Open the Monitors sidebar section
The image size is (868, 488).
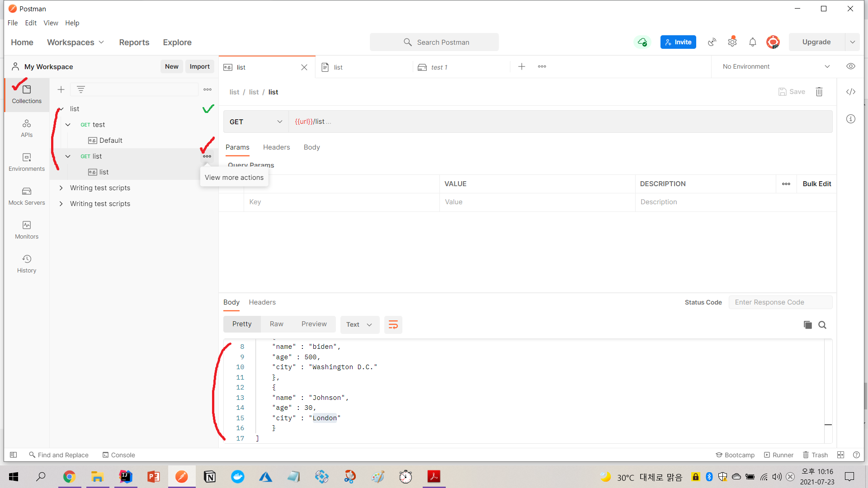click(27, 230)
